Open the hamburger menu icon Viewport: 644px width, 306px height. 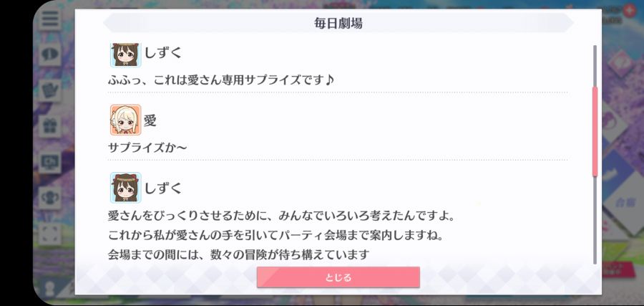click(x=50, y=18)
